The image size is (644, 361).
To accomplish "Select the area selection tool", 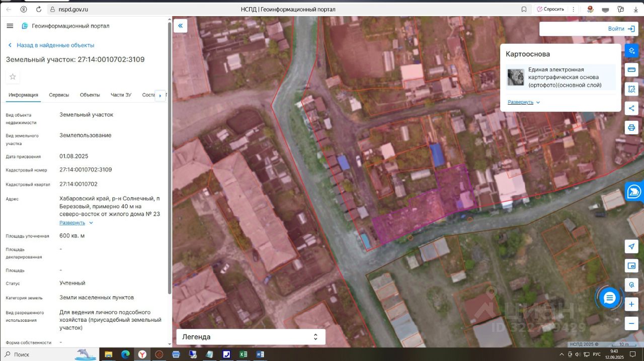I will coord(631,89).
